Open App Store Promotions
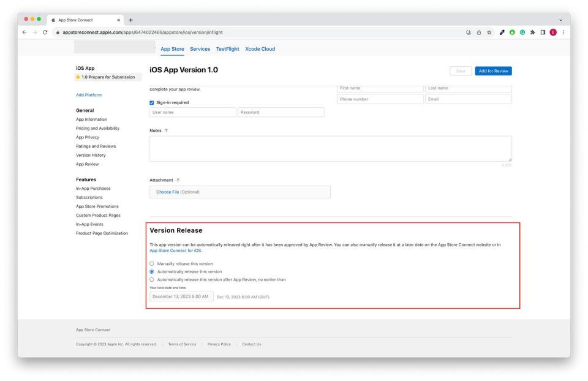The width and height of the screenshot is (588, 381). (97, 206)
